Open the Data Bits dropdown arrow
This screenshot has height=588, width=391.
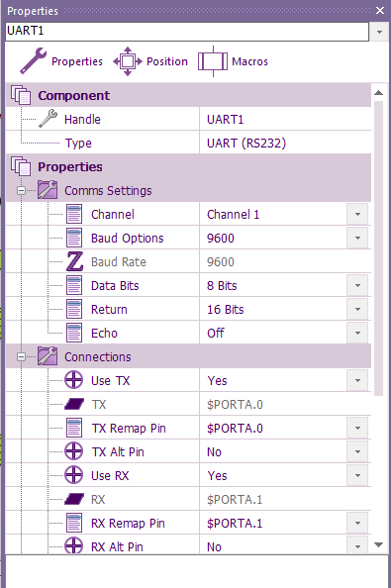click(357, 285)
